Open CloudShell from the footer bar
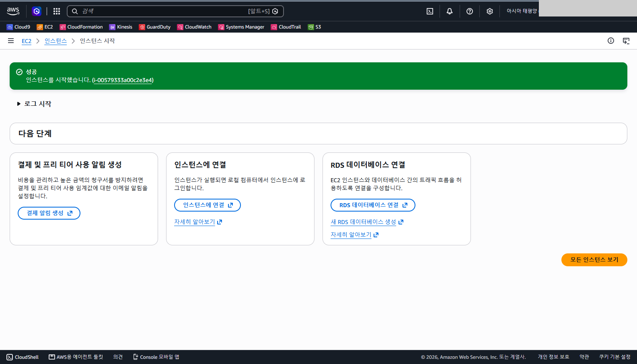The height and width of the screenshot is (364, 637). pos(23,357)
